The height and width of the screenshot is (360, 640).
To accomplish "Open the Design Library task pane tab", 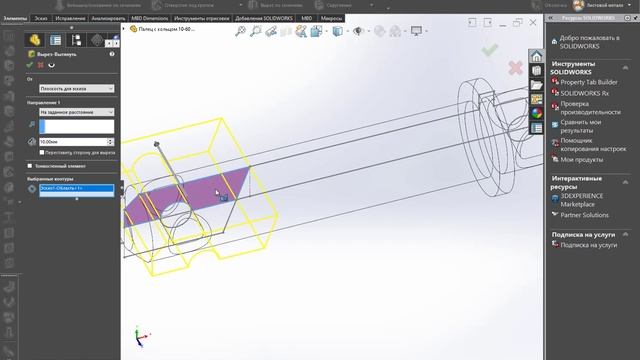I will (536, 70).
